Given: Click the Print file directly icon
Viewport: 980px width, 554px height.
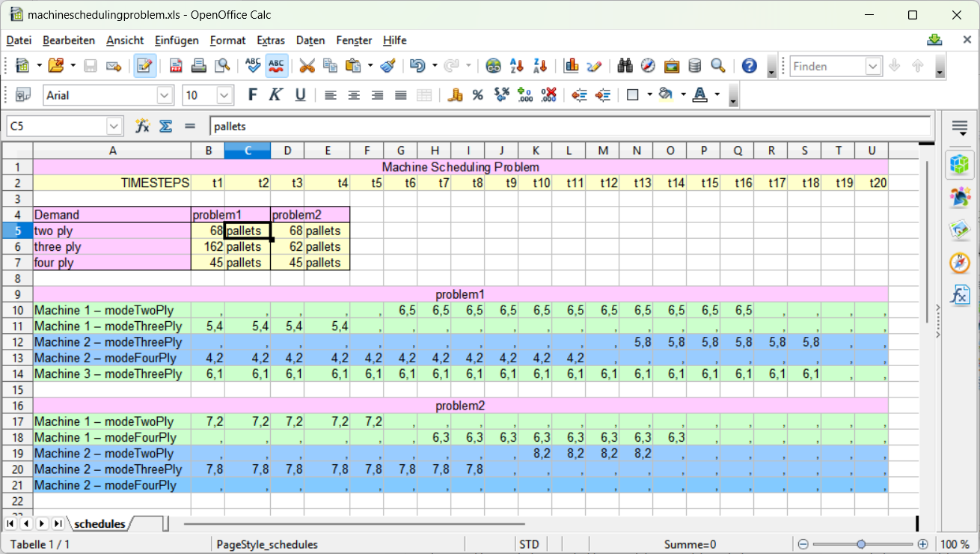Looking at the screenshot, I should (x=199, y=66).
